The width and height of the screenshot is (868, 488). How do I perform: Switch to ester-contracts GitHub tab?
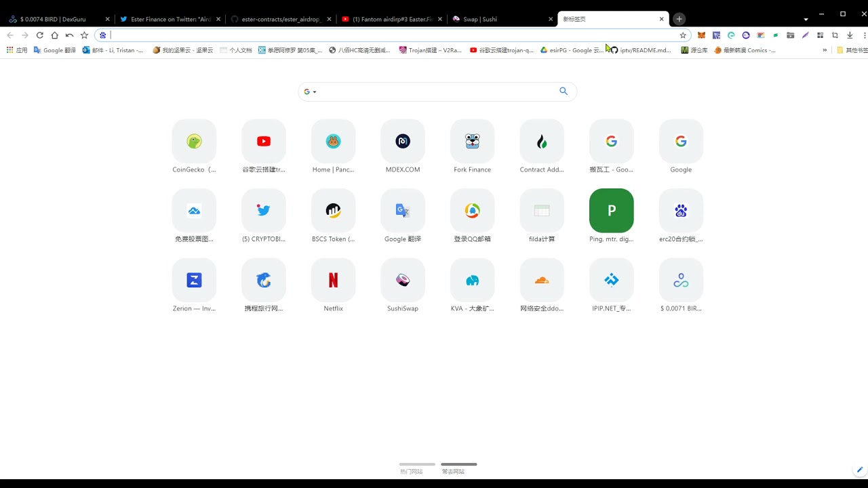point(279,19)
